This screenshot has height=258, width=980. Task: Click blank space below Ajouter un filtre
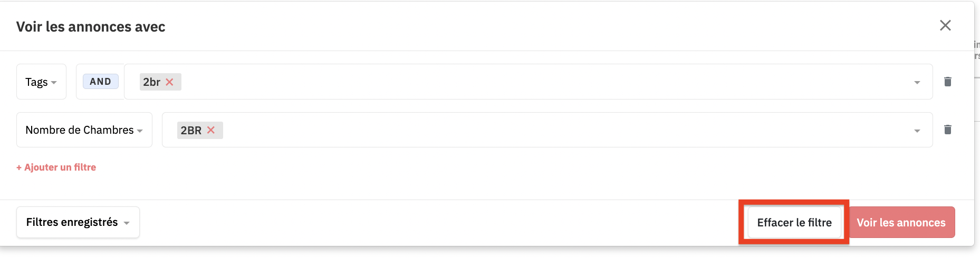[475, 186]
